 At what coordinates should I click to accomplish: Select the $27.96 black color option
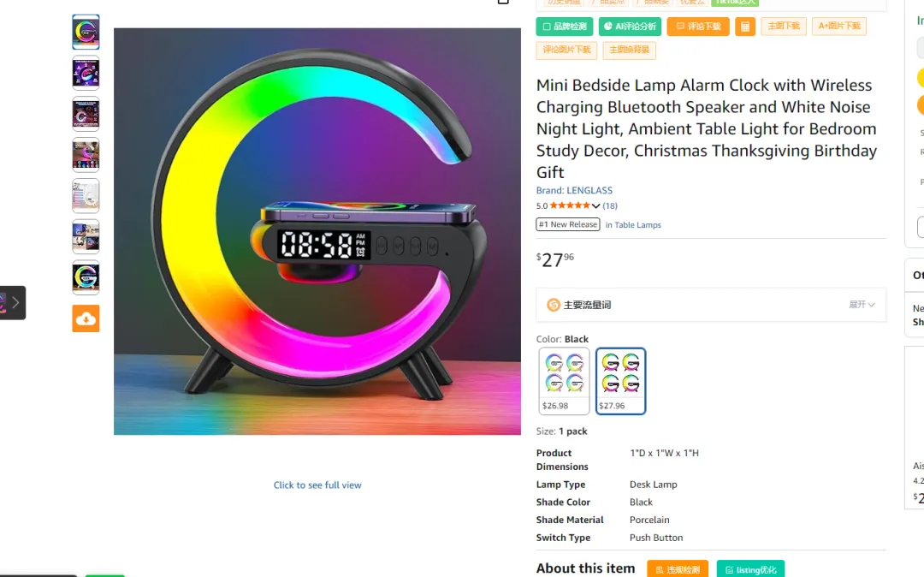tap(620, 381)
